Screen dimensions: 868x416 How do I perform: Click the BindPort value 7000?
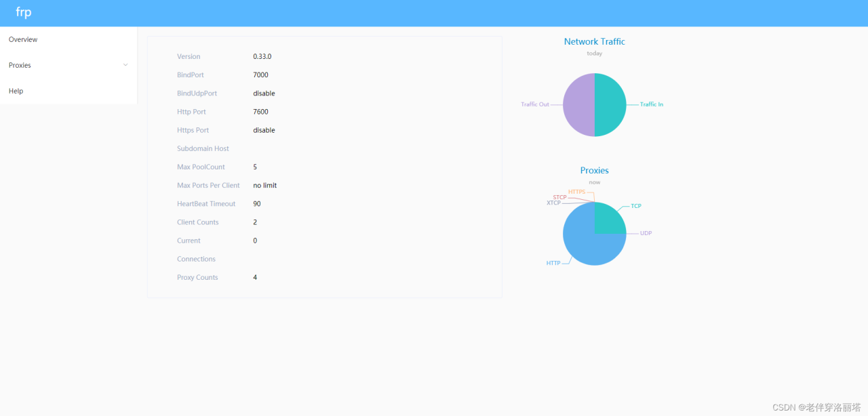(260, 75)
